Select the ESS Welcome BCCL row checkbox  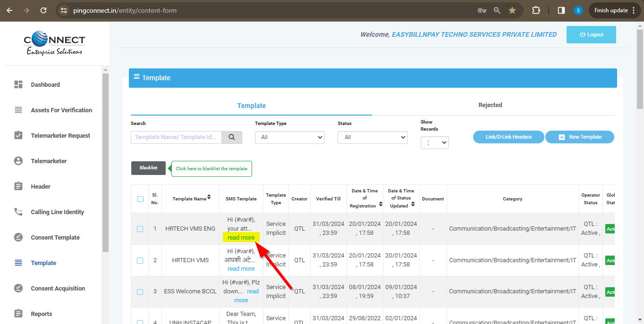pyautogui.click(x=140, y=291)
